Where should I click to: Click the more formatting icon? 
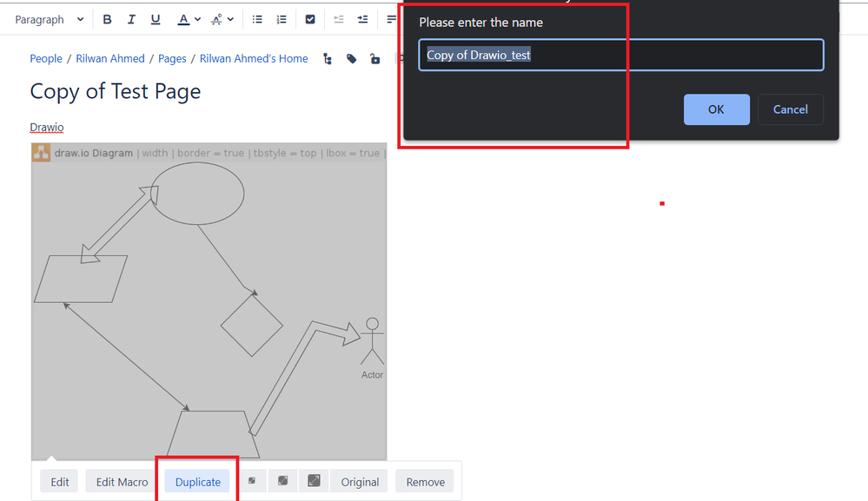216,19
